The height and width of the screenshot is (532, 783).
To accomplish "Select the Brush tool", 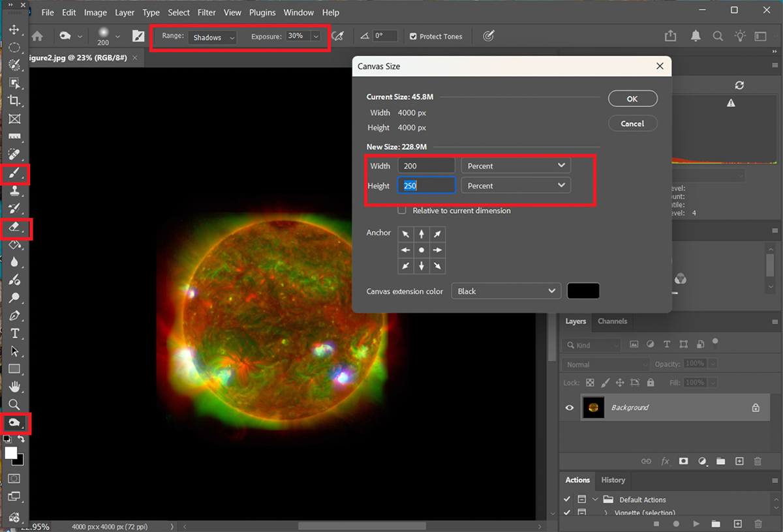I will pyautogui.click(x=14, y=174).
